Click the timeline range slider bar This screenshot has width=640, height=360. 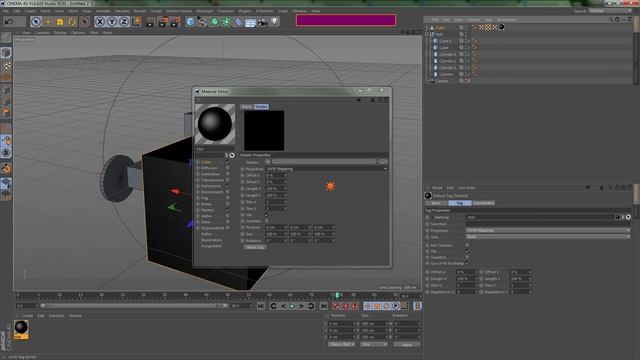tap(133, 306)
